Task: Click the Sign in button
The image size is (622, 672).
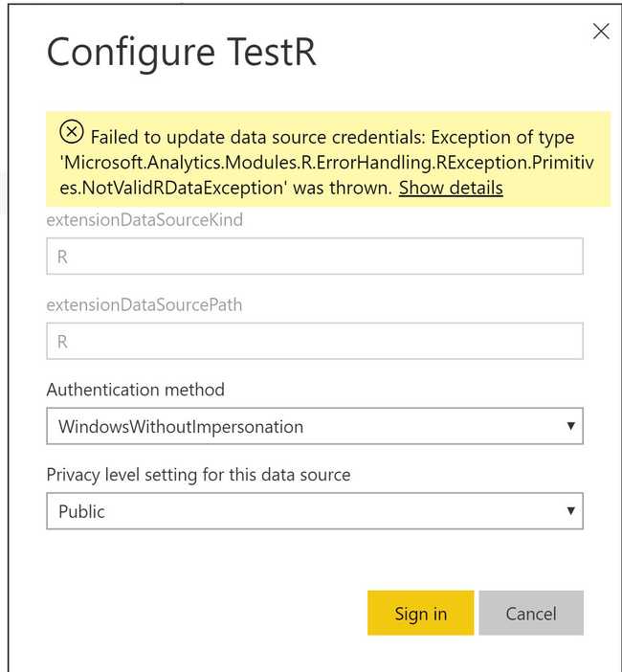Action: pyautogui.click(x=421, y=613)
